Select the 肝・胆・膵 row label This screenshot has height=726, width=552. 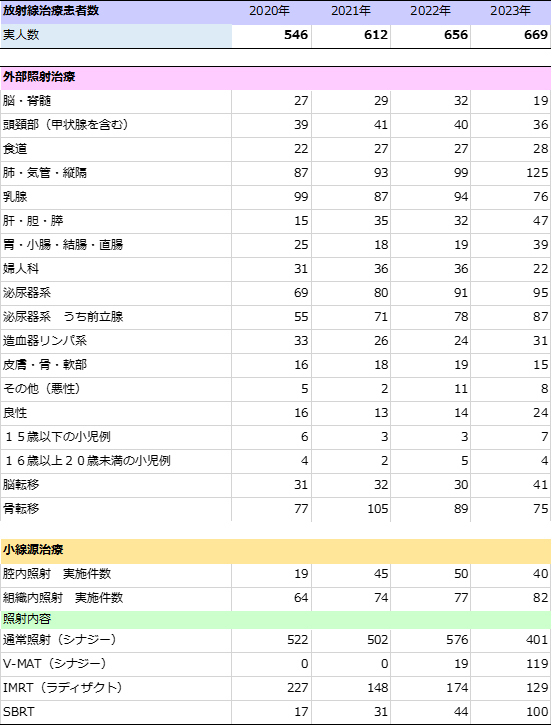(33, 221)
